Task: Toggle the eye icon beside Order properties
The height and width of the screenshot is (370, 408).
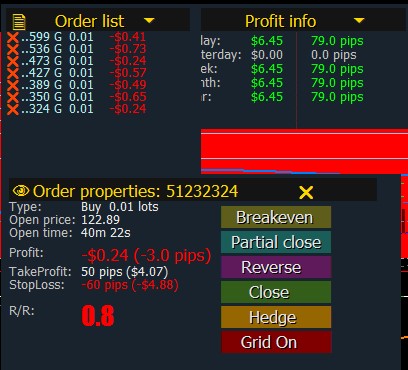Action: 21,191
